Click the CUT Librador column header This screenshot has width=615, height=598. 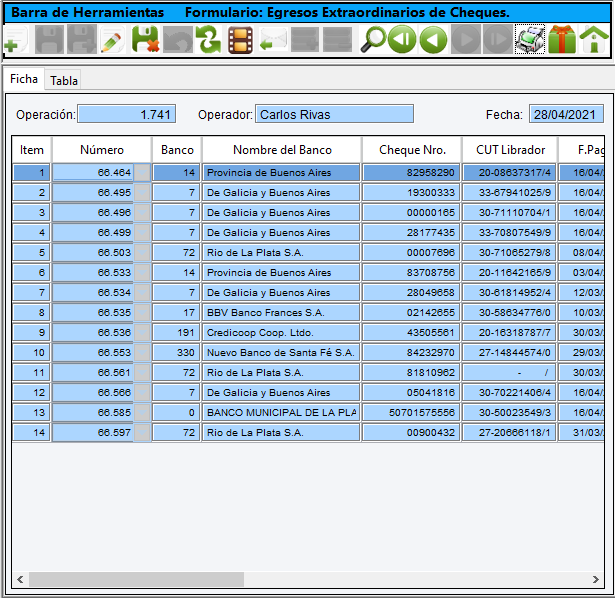(x=510, y=150)
